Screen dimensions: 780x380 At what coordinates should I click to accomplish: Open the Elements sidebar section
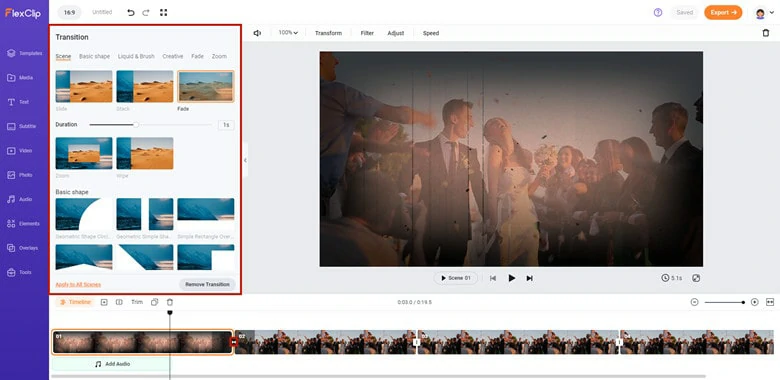[x=23, y=224]
